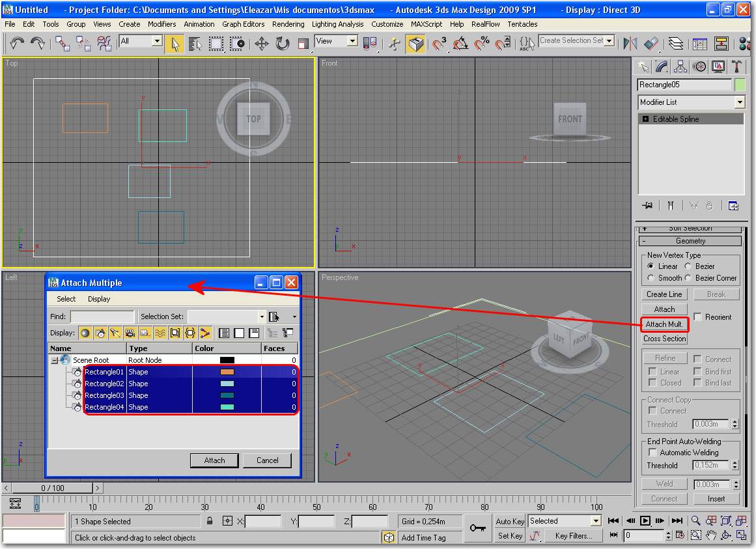Open the Layer Manager icon
The image size is (756, 549).
tap(676, 44)
